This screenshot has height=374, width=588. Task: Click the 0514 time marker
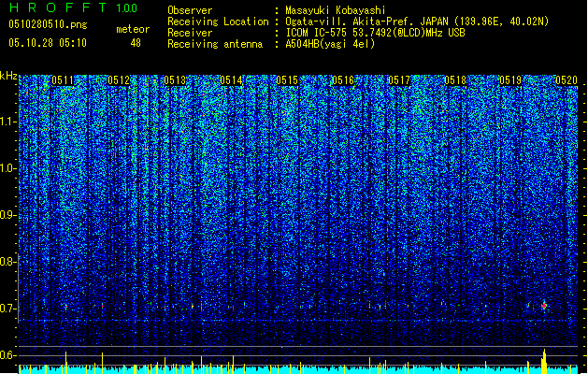click(231, 80)
